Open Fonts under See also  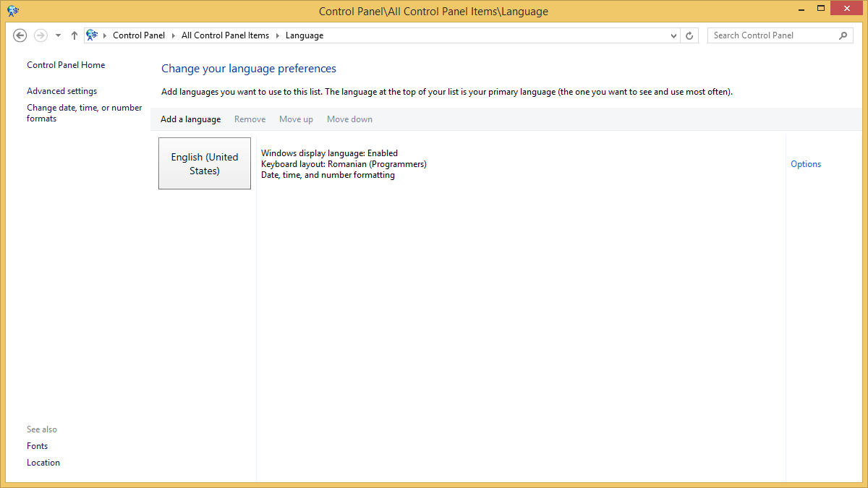coord(38,446)
